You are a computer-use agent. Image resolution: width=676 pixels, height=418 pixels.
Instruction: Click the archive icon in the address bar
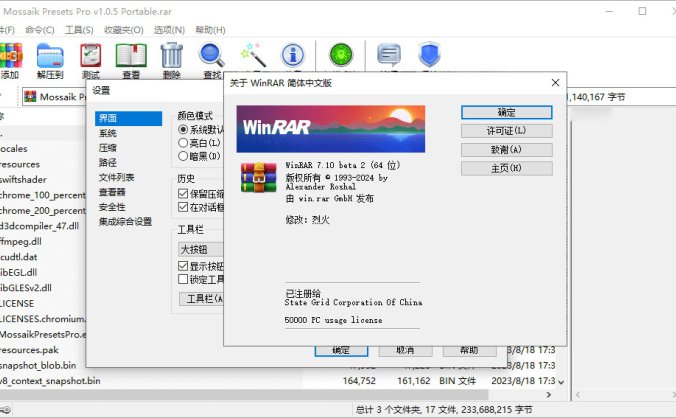pyautogui.click(x=30, y=97)
